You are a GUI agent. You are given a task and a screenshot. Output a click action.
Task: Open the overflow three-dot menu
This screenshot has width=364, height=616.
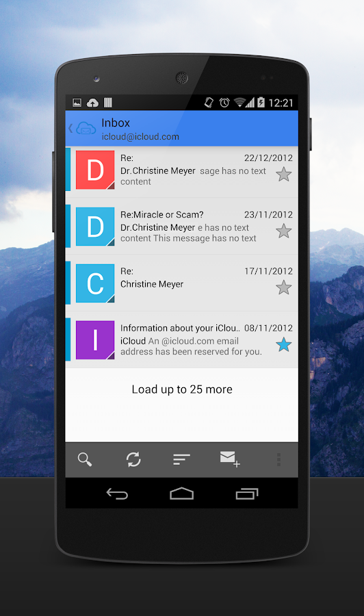[278, 459]
